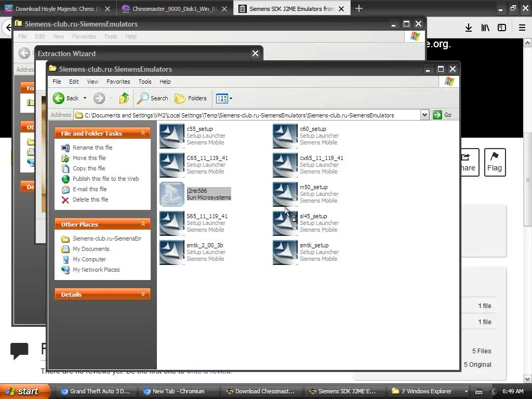Open the Back button history dropdown
532x399 pixels.
(85, 98)
